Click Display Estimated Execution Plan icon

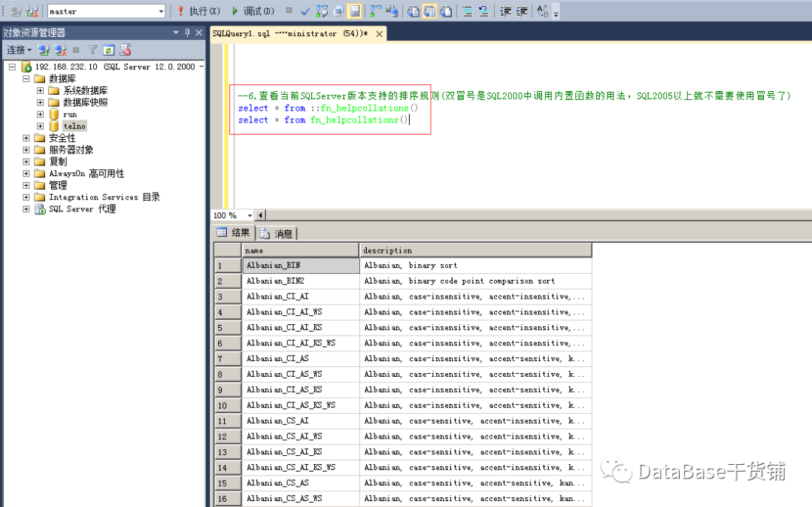[x=322, y=11]
